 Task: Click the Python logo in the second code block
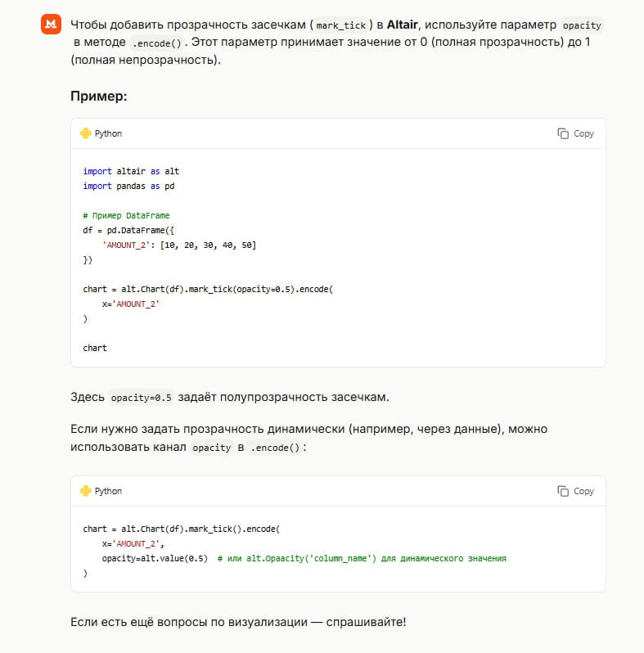85,491
